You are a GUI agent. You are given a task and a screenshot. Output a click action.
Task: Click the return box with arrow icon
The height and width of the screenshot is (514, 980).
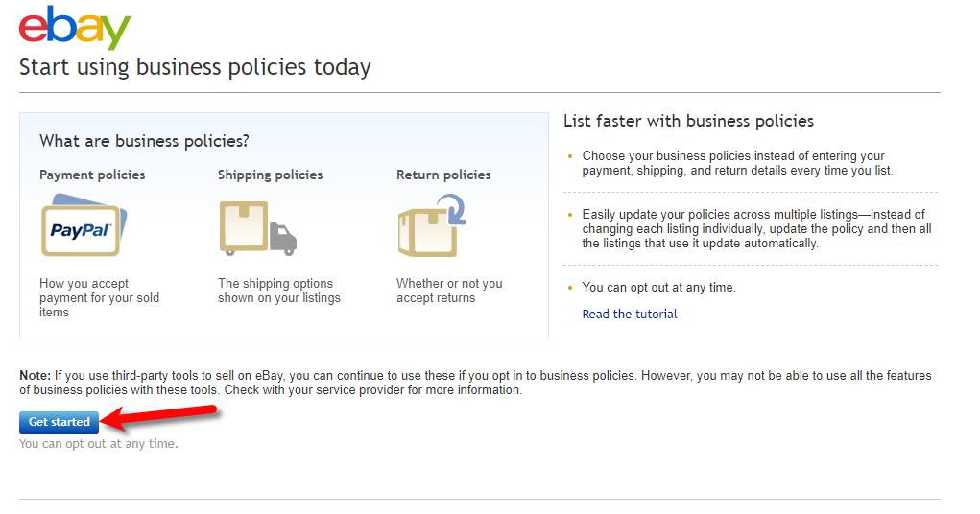[432, 225]
